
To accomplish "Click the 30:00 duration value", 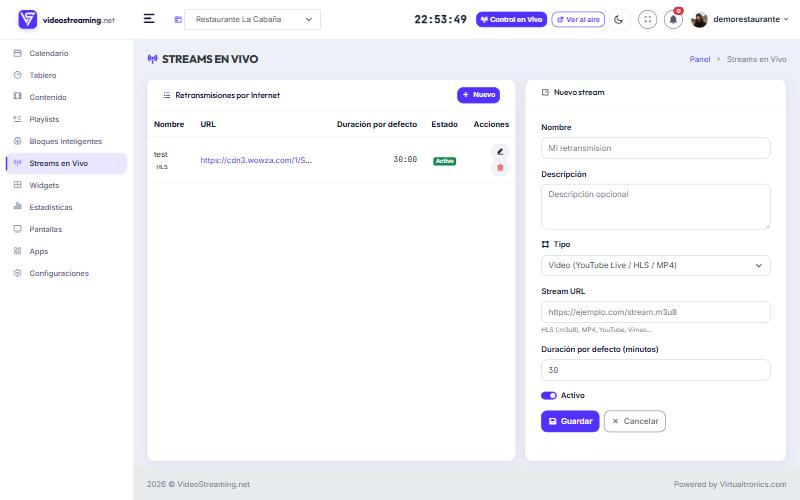I will pyautogui.click(x=405, y=159).
